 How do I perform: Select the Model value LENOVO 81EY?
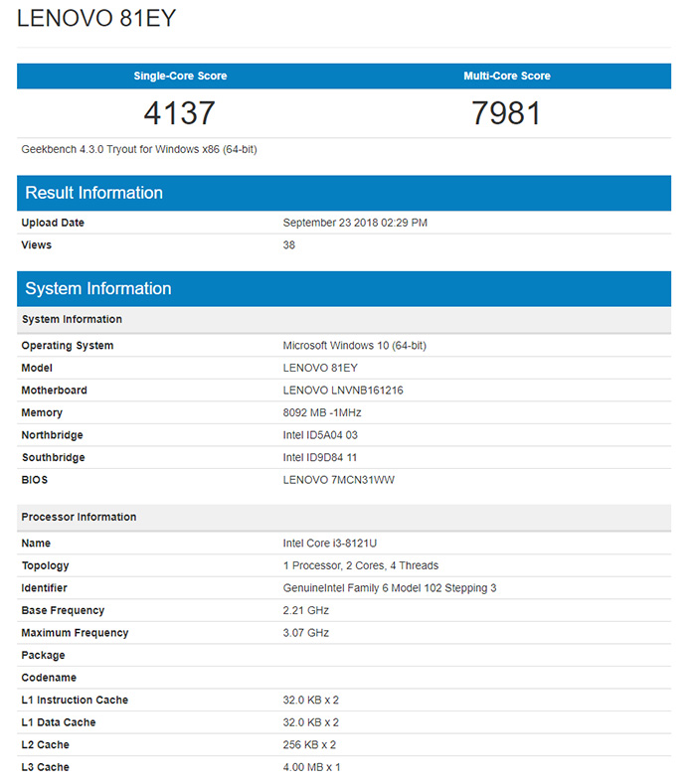coord(320,368)
